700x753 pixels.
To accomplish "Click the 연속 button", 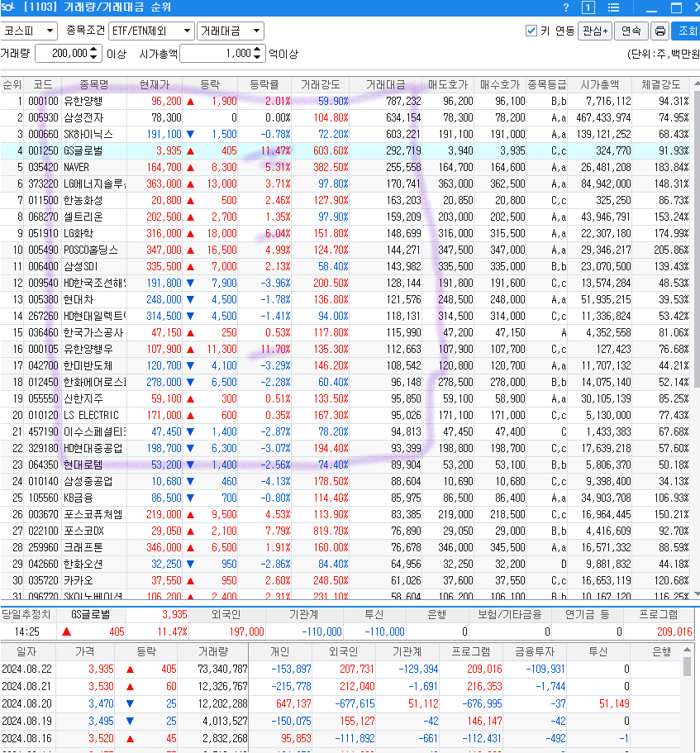I will pyautogui.click(x=631, y=31).
